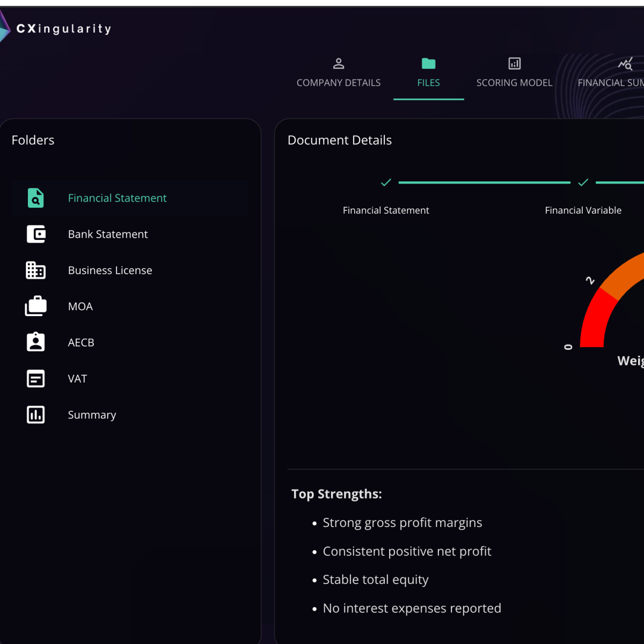Select the Bank Statement folder
644x644 pixels.
[x=108, y=235]
